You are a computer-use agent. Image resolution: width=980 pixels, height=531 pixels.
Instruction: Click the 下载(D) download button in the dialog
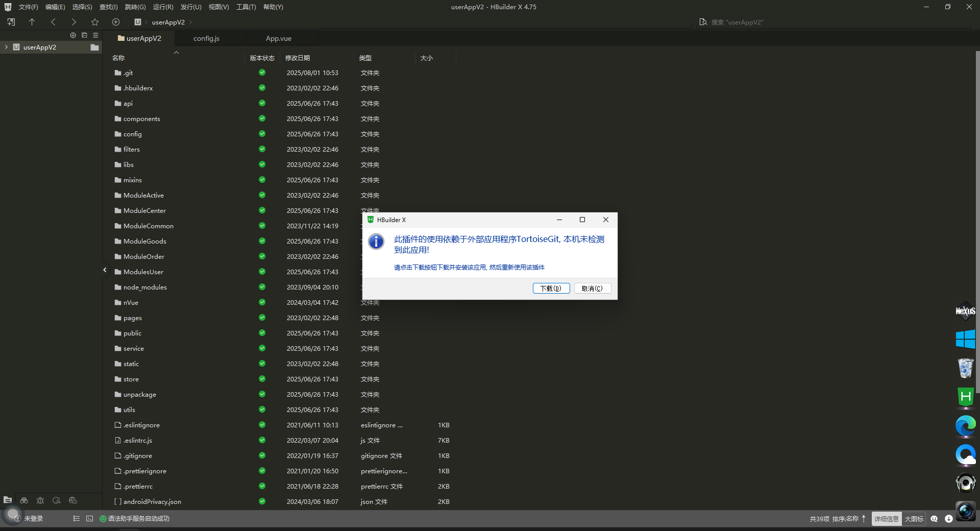[551, 288]
